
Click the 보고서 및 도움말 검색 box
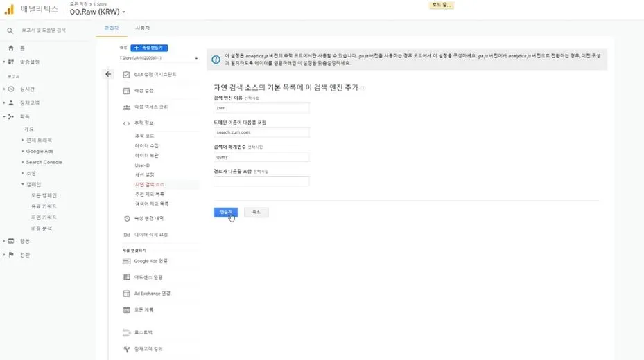44,30
